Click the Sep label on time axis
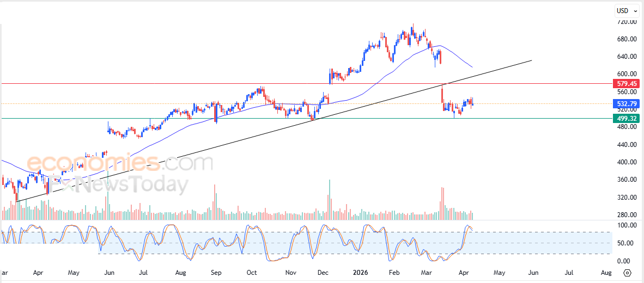 [216, 272]
